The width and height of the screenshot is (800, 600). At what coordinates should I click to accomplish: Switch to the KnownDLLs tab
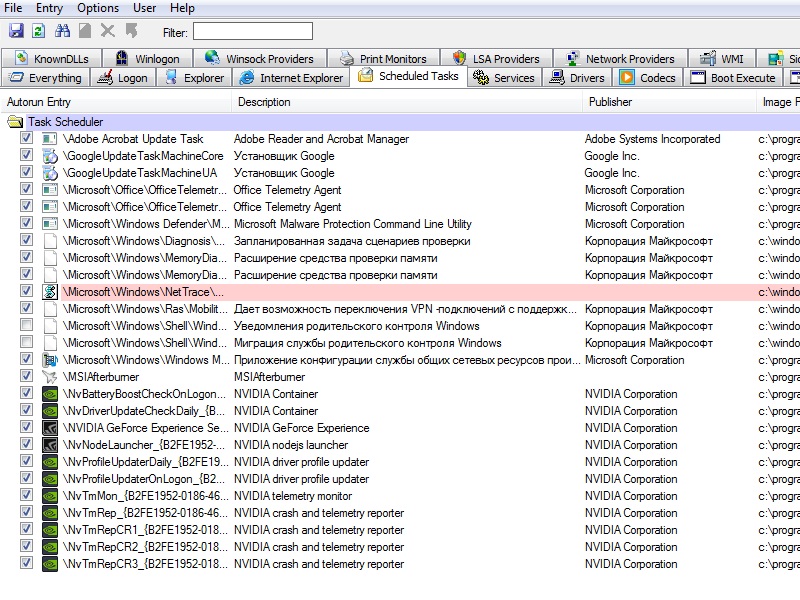click(52, 59)
